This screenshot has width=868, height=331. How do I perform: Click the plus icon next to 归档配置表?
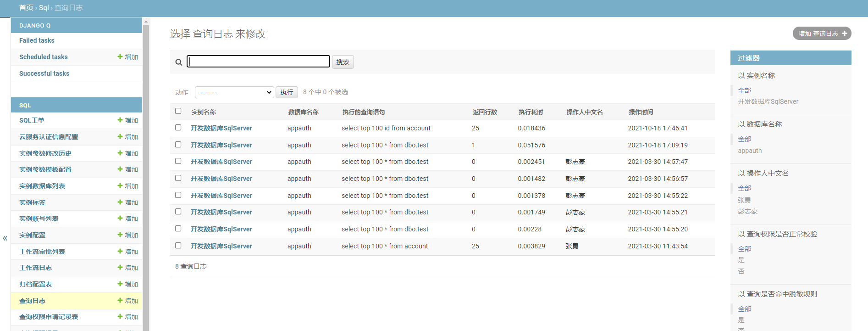pos(120,284)
